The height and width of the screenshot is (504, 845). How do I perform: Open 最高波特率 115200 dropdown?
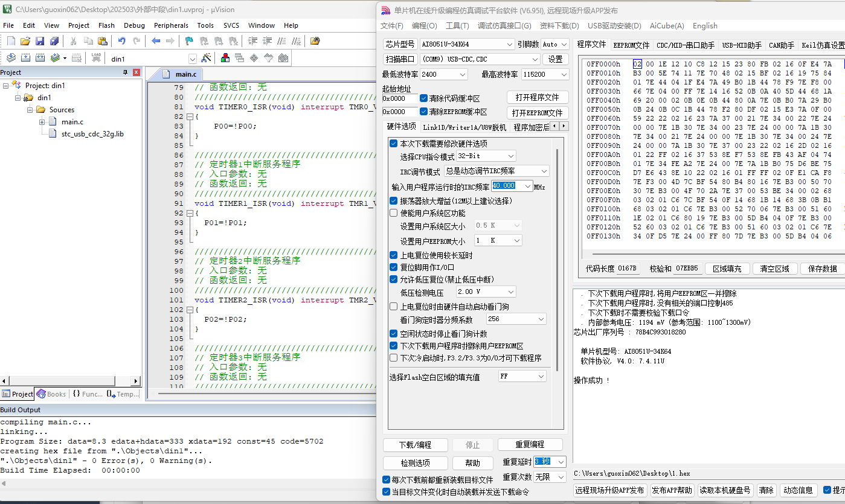[545, 74]
